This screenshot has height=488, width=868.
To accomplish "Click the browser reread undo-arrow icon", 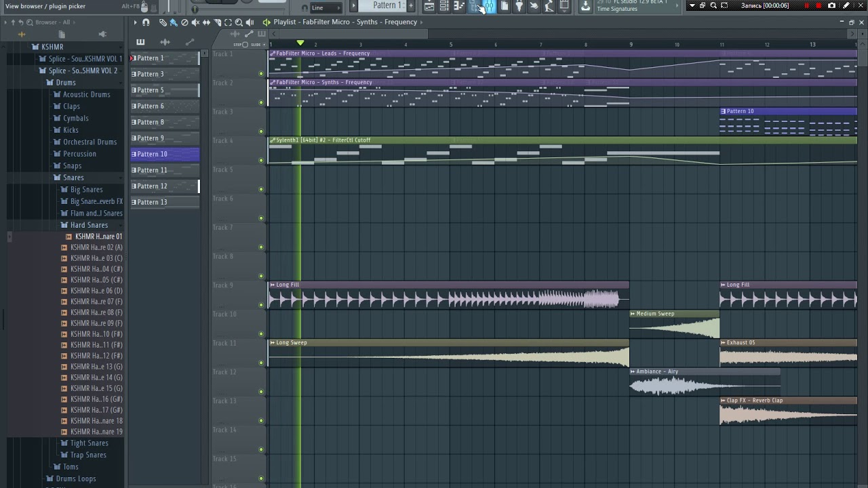I will pyautogui.click(x=21, y=22).
